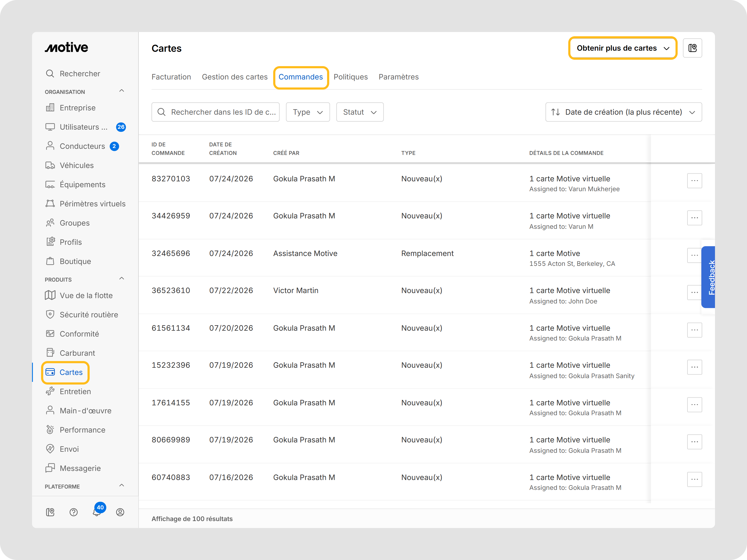Viewport: 747px width, 560px height.
Task: Switch to Gestion des cartes tab
Action: point(235,77)
